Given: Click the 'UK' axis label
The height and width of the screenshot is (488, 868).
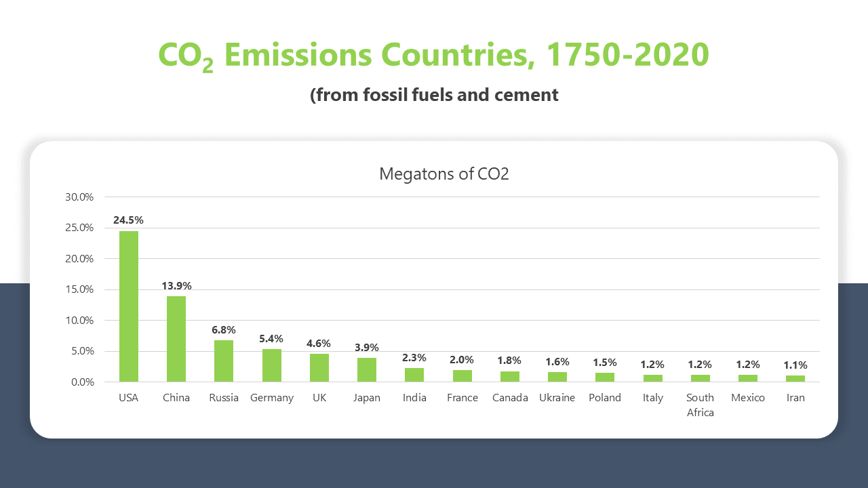Looking at the screenshot, I should [319, 398].
